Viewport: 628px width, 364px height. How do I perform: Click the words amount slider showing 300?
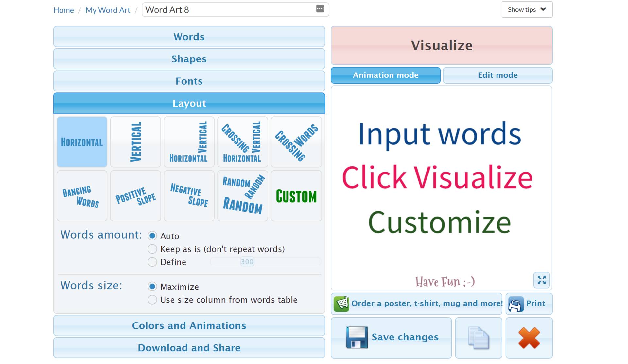247,262
